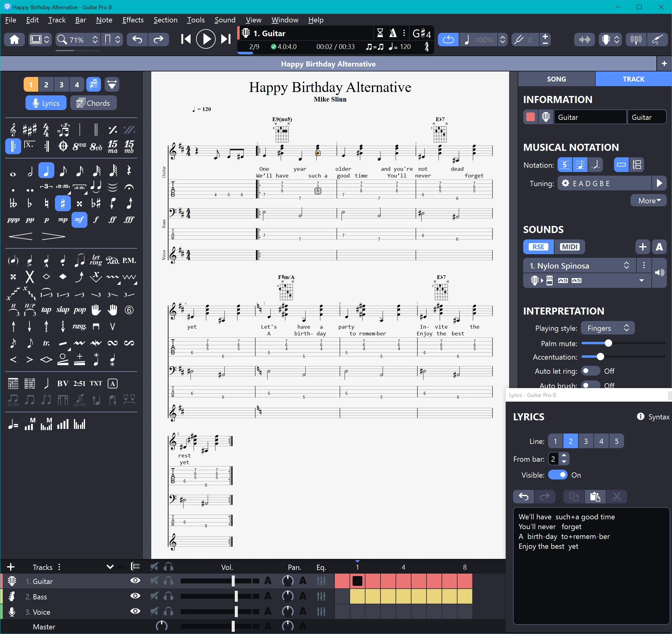The width and height of the screenshot is (672, 634).
Task: Switch to the SONG tab
Action: pyautogui.click(x=556, y=79)
